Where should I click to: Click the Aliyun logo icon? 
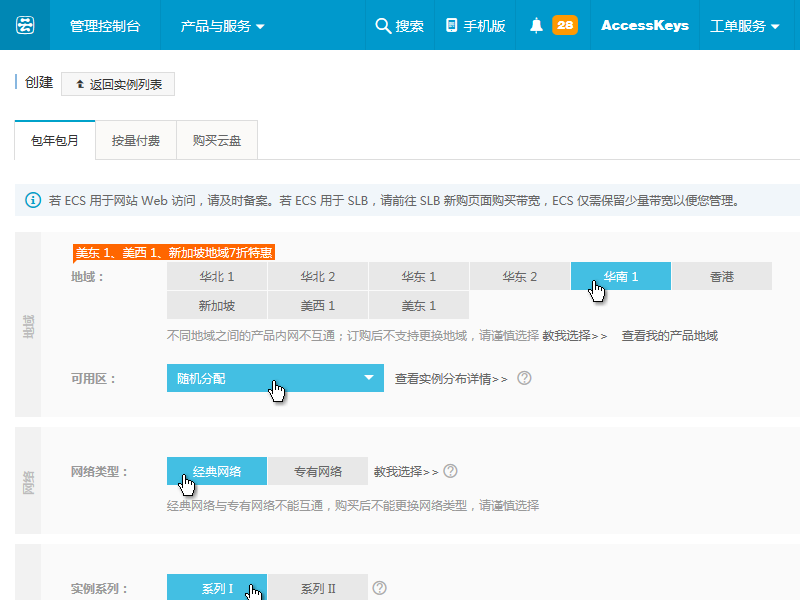coord(25,26)
